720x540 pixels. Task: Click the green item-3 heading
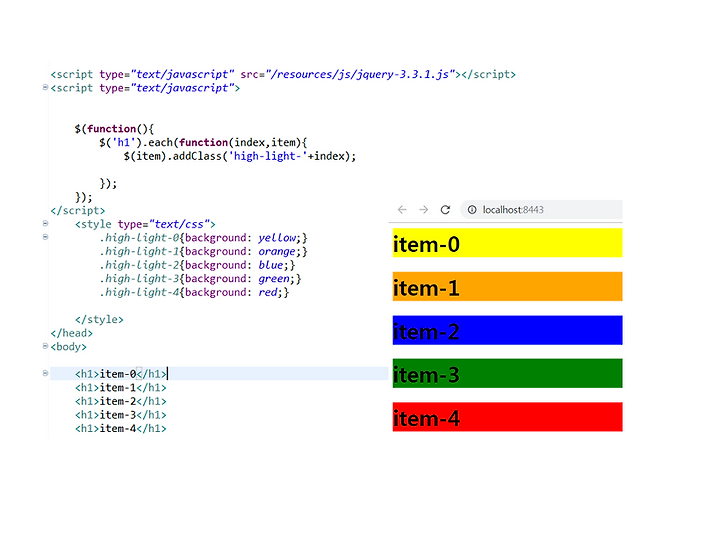[507, 373]
